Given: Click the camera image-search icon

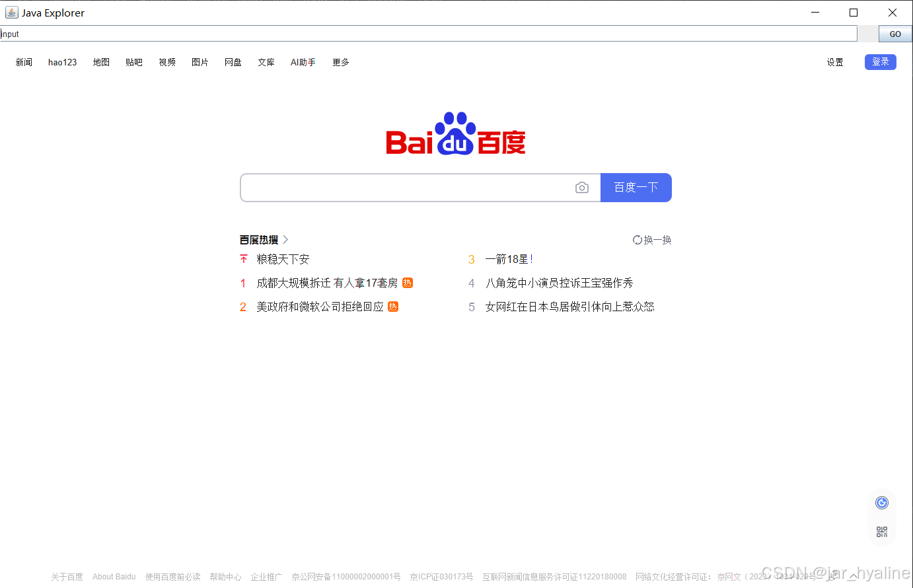Looking at the screenshot, I should (581, 188).
